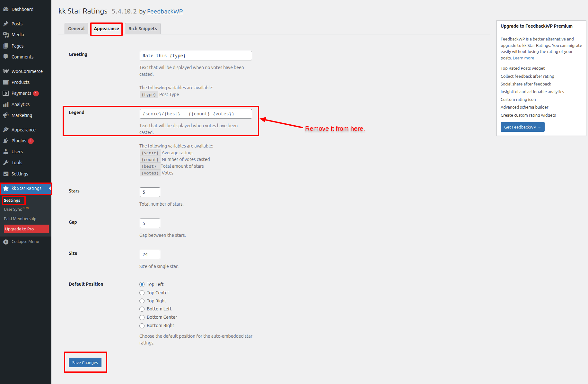Screen dimensions: 588x384
Task: Select the Top Center position radio
Action: (x=142, y=293)
